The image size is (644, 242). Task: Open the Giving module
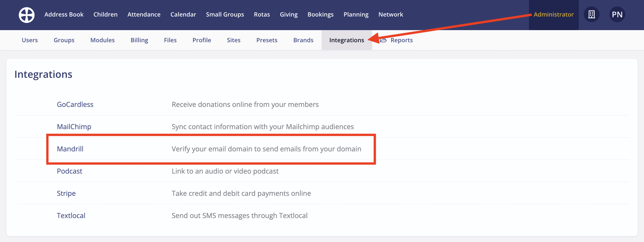(289, 15)
